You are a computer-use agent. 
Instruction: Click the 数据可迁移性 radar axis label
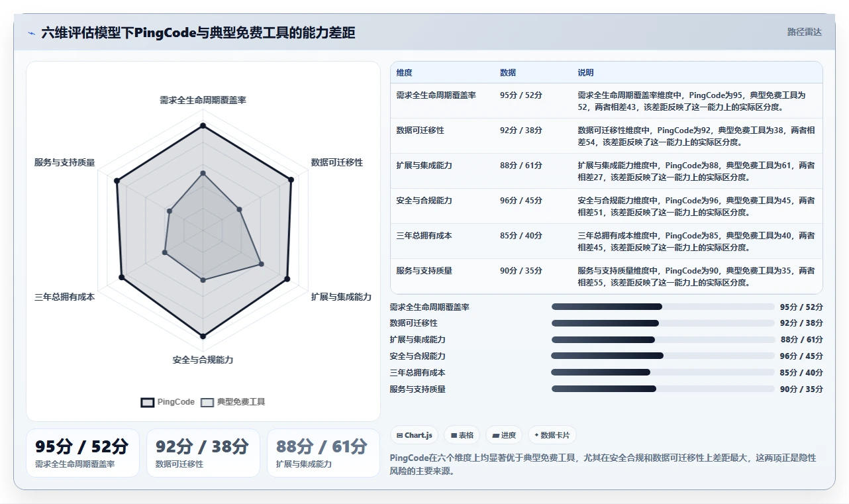[337, 162]
